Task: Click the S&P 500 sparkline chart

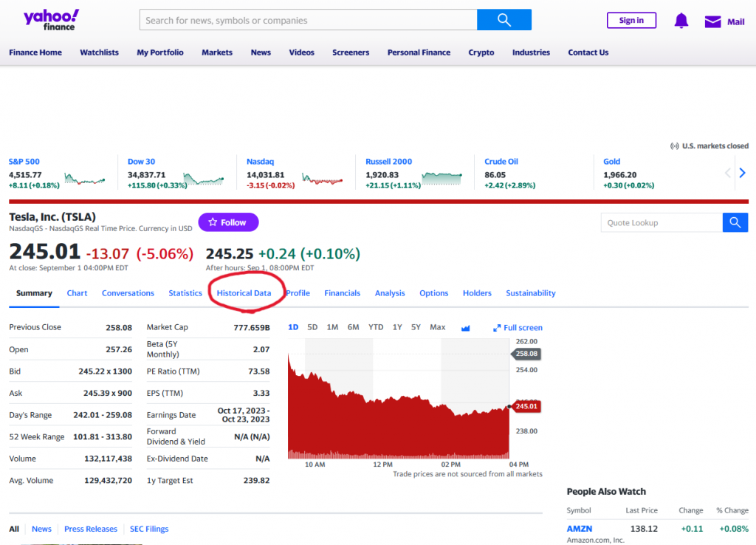Action: [84, 179]
